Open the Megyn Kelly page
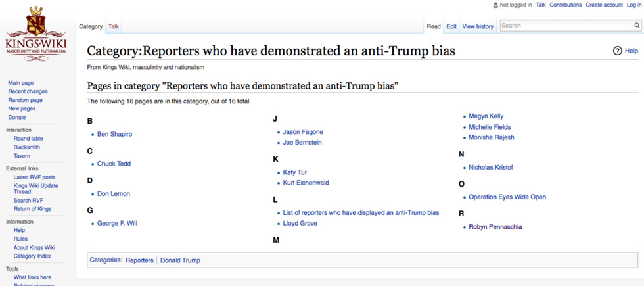The height and width of the screenshot is (286, 644). (x=486, y=116)
